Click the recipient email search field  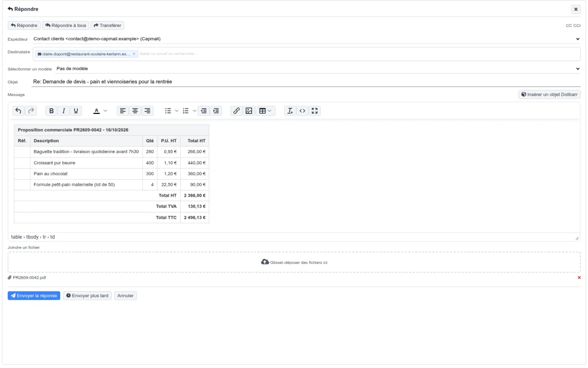coord(359,54)
